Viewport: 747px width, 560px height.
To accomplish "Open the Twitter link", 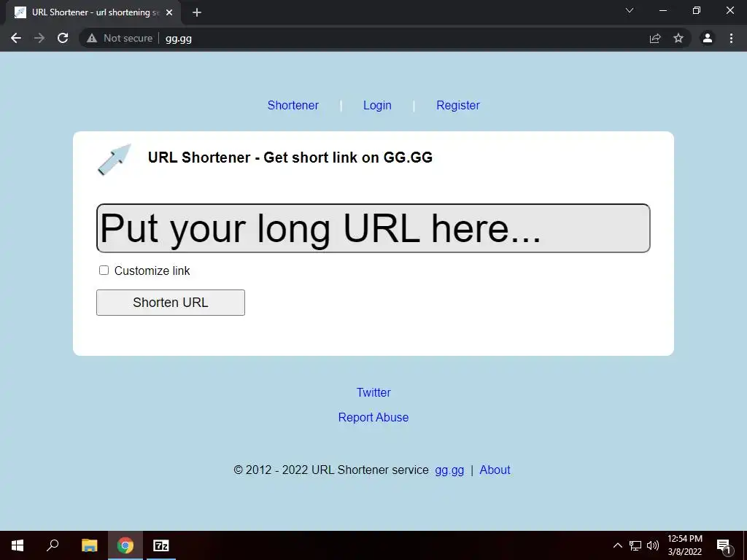I will [x=373, y=392].
